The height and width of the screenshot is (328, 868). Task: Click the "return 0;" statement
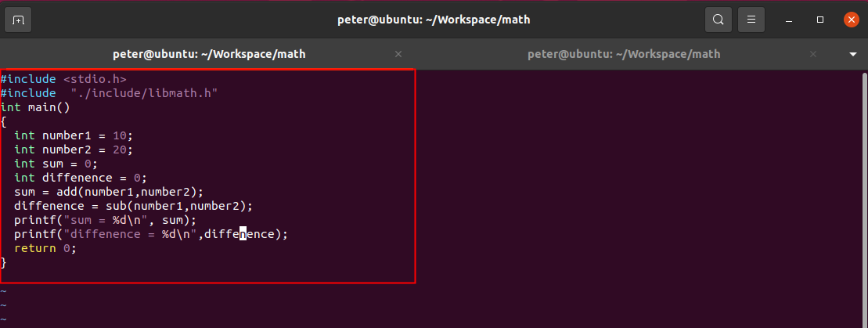[45, 248]
